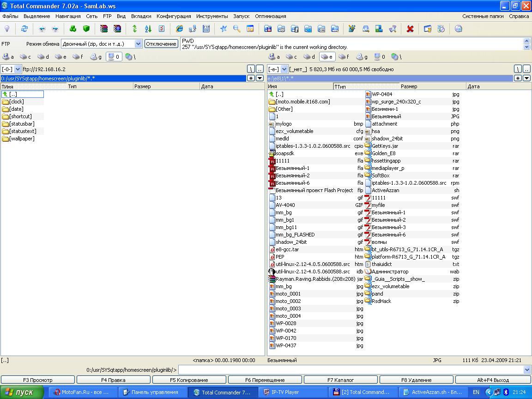Click F8 Удаление button

pos(416,380)
